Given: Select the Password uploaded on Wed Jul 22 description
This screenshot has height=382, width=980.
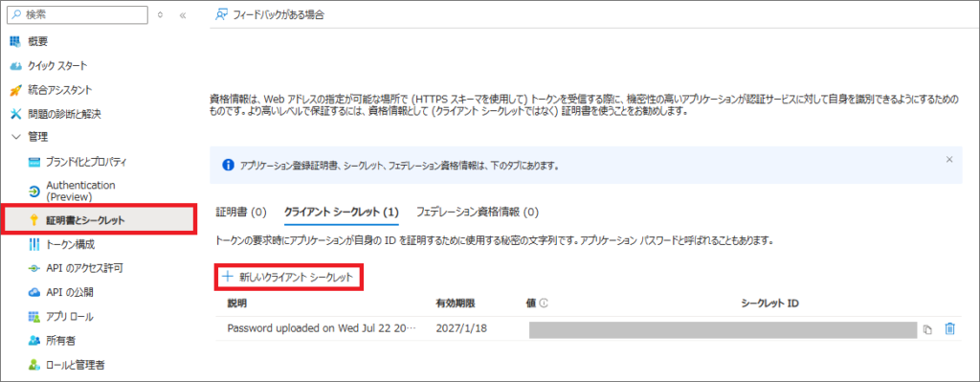Looking at the screenshot, I should click(x=322, y=328).
